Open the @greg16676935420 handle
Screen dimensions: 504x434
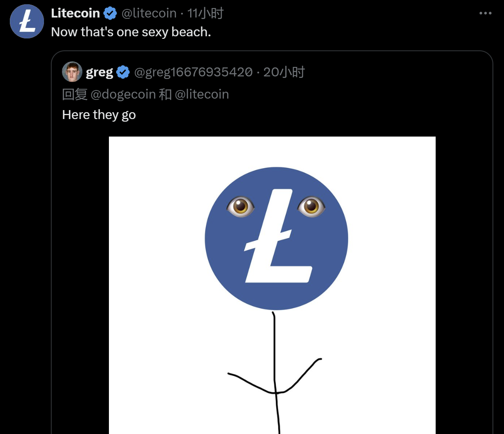click(193, 72)
